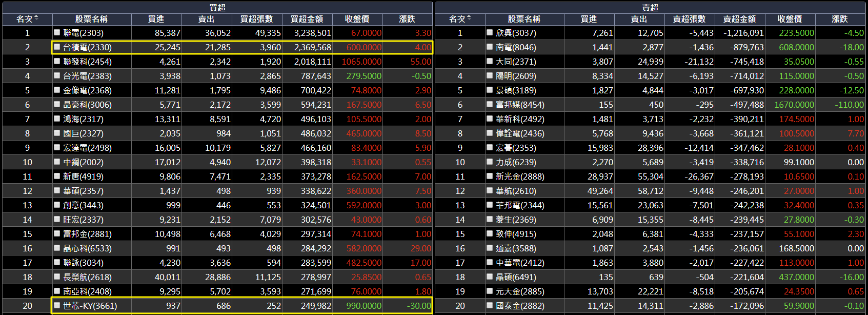Open the 偉詮電(2436) stock name

520,133
